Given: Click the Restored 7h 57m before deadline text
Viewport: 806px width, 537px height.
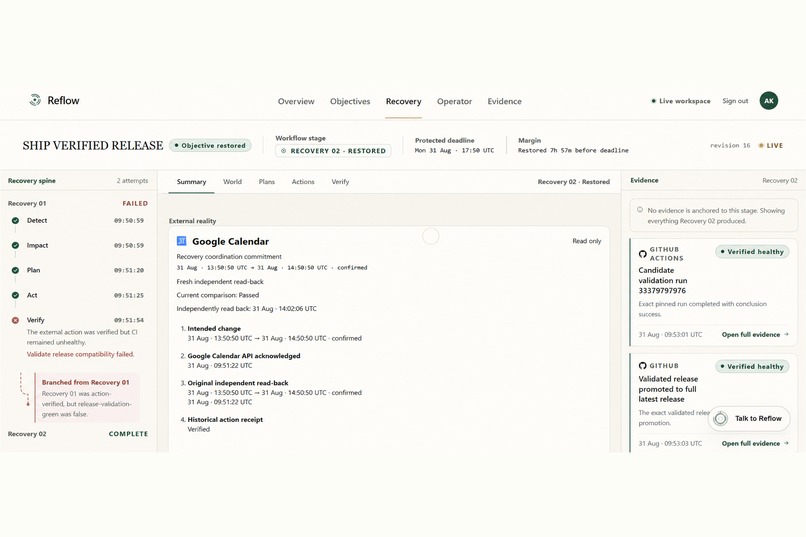Looking at the screenshot, I should click(x=573, y=151).
